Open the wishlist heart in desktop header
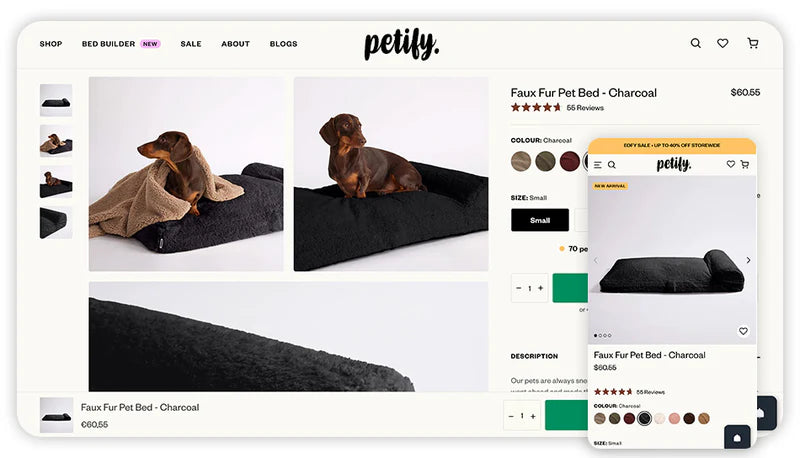 [723, 43]
